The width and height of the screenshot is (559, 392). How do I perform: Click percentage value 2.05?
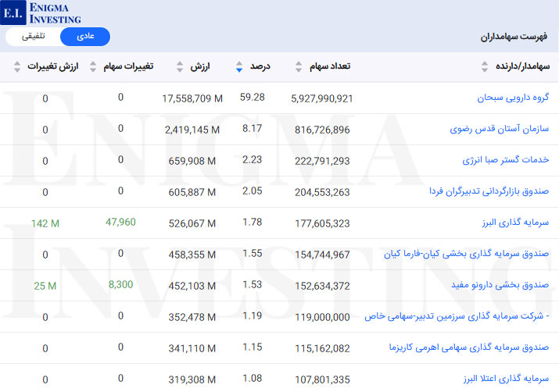tap(252, 191)
